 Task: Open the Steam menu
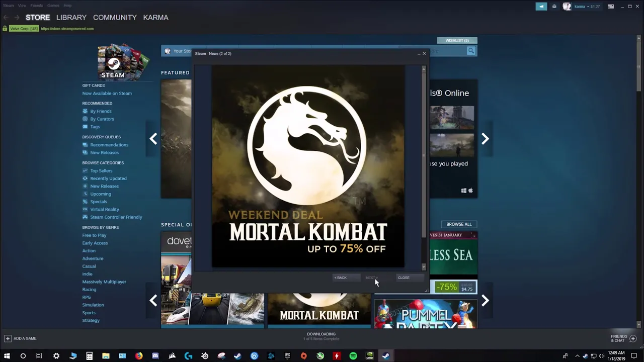click(9, 6)
